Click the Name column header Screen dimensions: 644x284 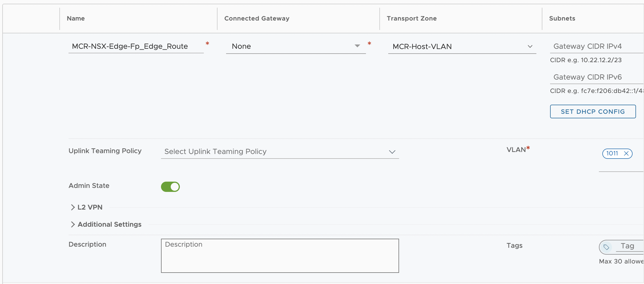click(76, 19)
